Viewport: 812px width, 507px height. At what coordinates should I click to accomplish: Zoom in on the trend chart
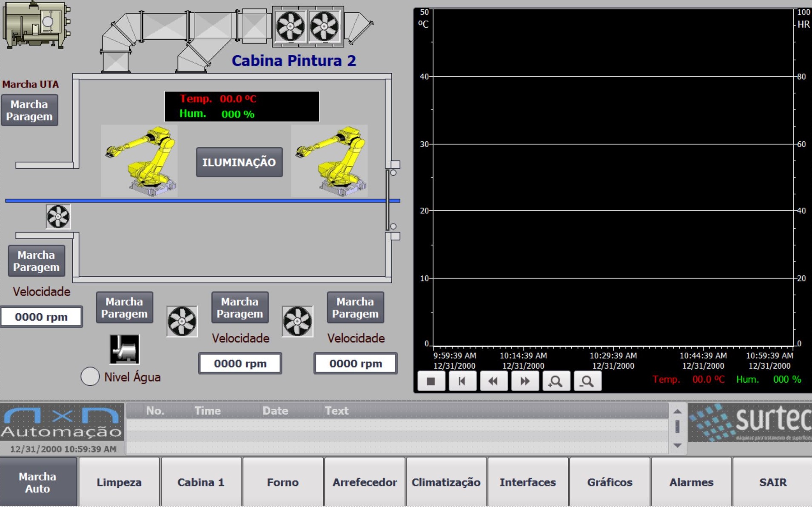(556, 381)
